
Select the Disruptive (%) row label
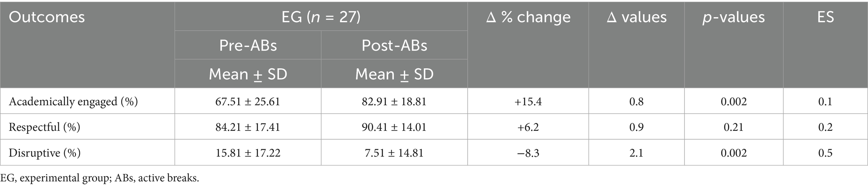44,153
